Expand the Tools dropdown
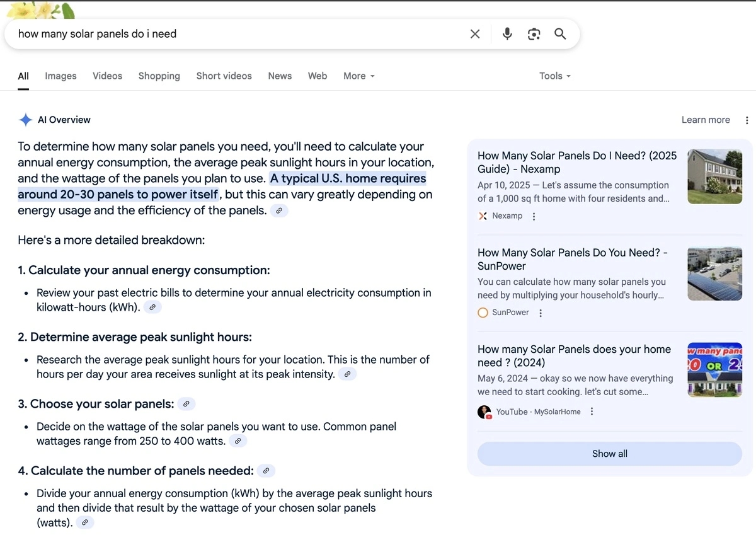The height and width of the screenshot is (535, 756). pyautogui.click(x=554, y=76)
